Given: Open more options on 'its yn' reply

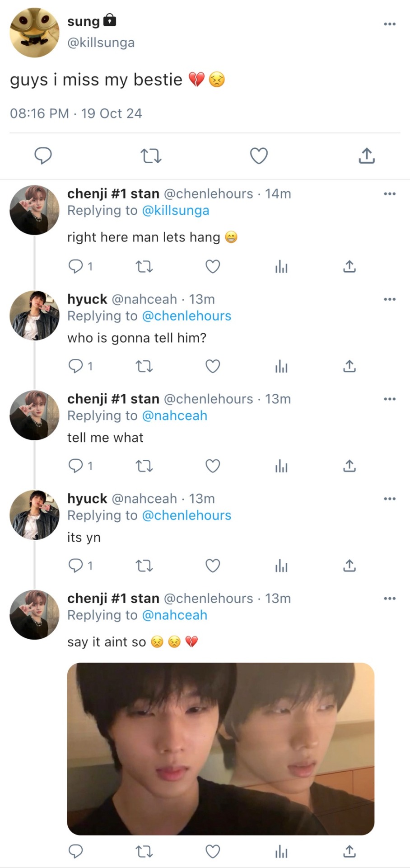Looking at the screenshot, I should point(389,499).
